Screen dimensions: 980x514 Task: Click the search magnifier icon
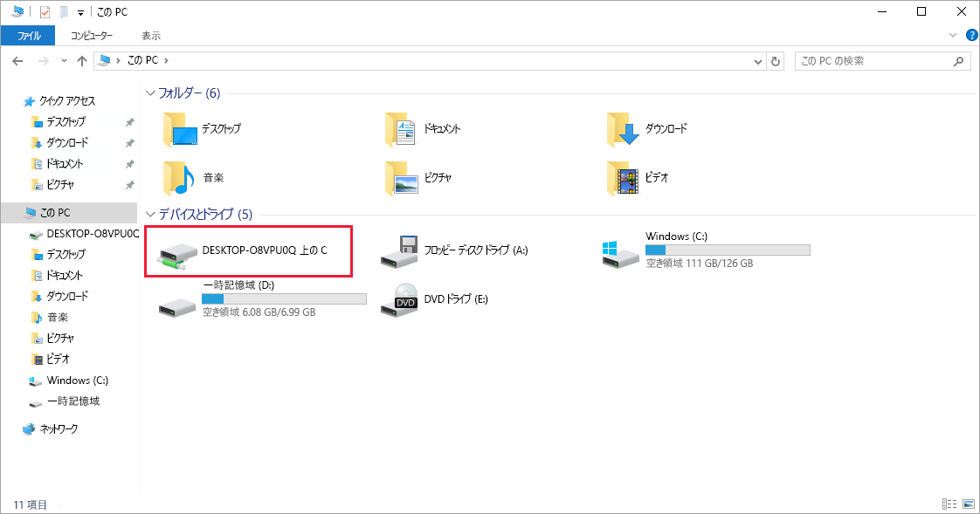[x=959, y=61]
